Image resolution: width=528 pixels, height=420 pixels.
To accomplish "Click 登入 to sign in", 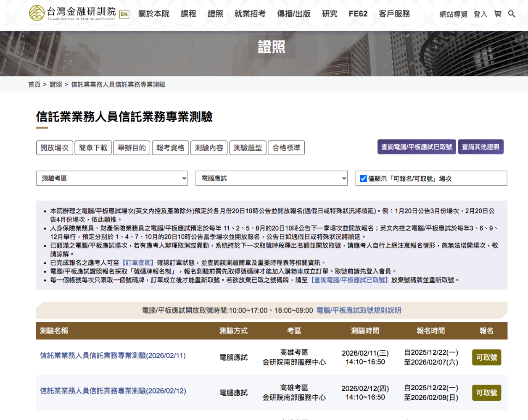I will point(480,14).
